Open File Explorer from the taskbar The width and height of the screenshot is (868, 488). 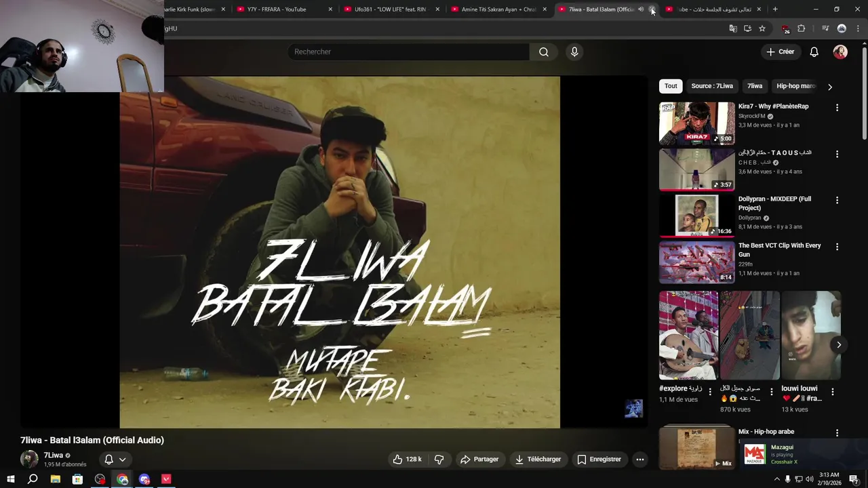pos(56,479)
